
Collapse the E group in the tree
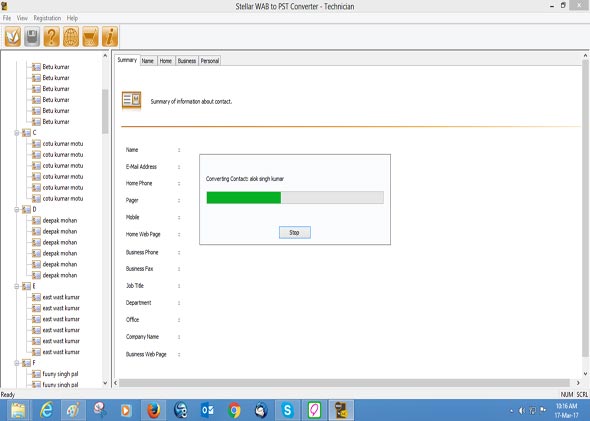click(x=17, y=286)
